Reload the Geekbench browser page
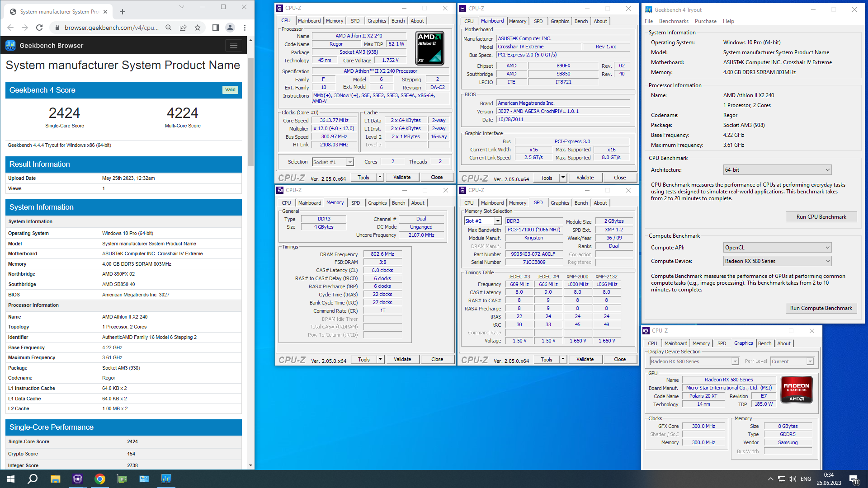This screenshot has width=868, height=488. 39,28
